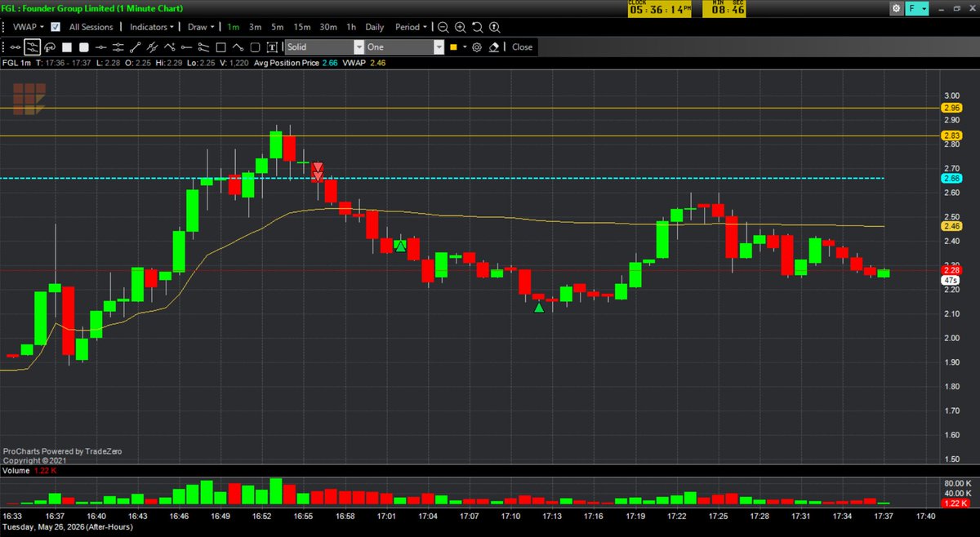Open the Draw dropdown menu
Image resolution: width=980 pixels, height=537 pixels.
point(201,27)
